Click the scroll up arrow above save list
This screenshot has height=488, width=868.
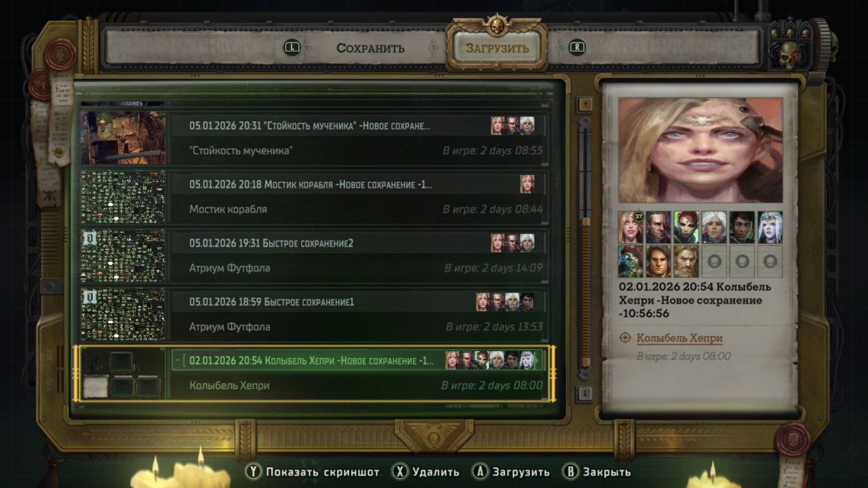tap(585, 104)
